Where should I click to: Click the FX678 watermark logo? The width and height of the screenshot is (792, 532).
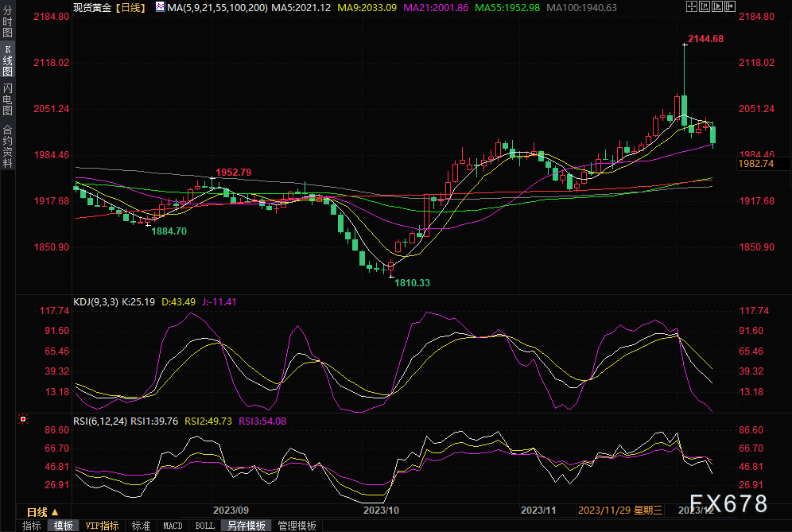click(x=728, y=503)
